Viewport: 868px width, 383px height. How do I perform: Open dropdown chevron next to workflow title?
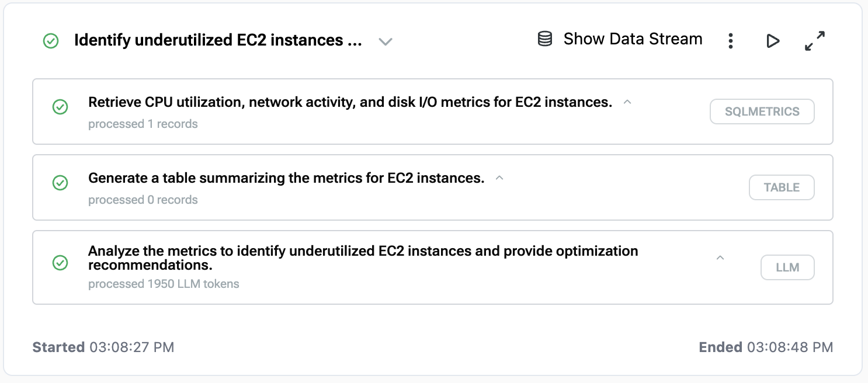pyautogui.click(x=385, y=41)
